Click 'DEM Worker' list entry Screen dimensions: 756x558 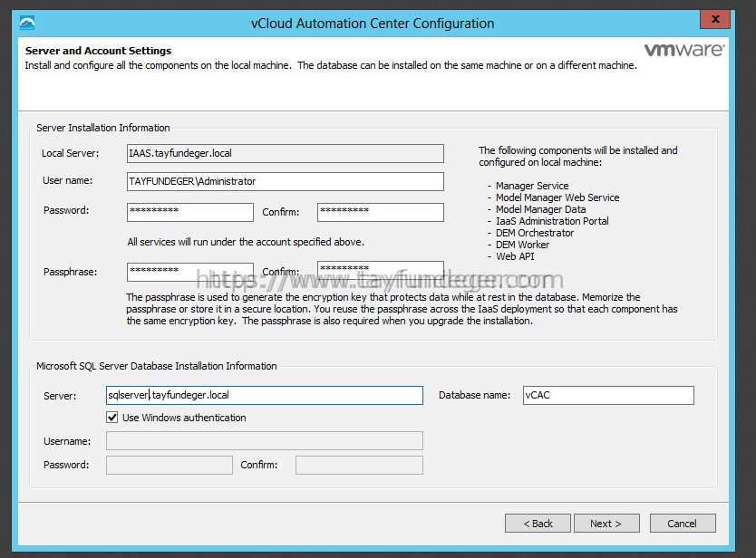point(523,245)
